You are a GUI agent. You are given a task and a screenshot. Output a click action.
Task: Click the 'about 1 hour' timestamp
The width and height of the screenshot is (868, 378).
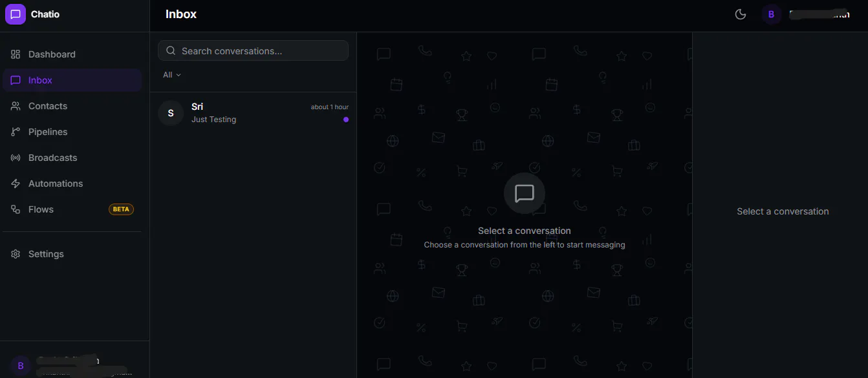click(x=330, y=107)
